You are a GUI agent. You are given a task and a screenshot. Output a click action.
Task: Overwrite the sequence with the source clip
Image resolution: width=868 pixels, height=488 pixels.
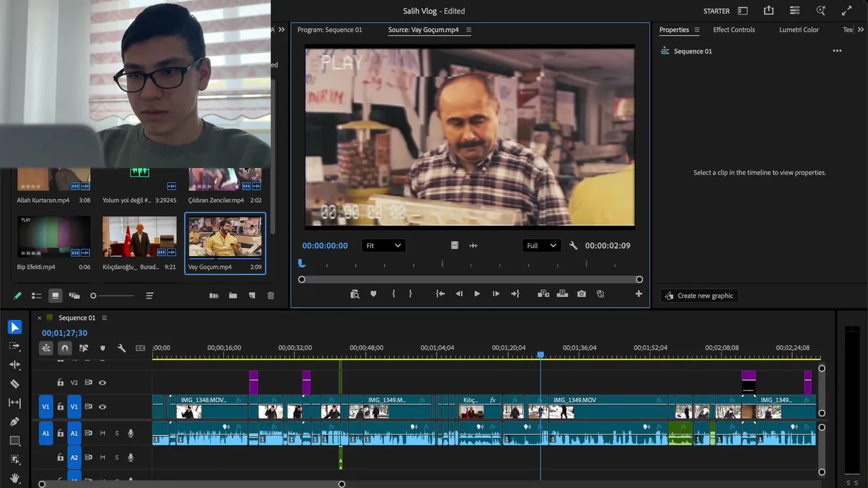pos(562,294)
